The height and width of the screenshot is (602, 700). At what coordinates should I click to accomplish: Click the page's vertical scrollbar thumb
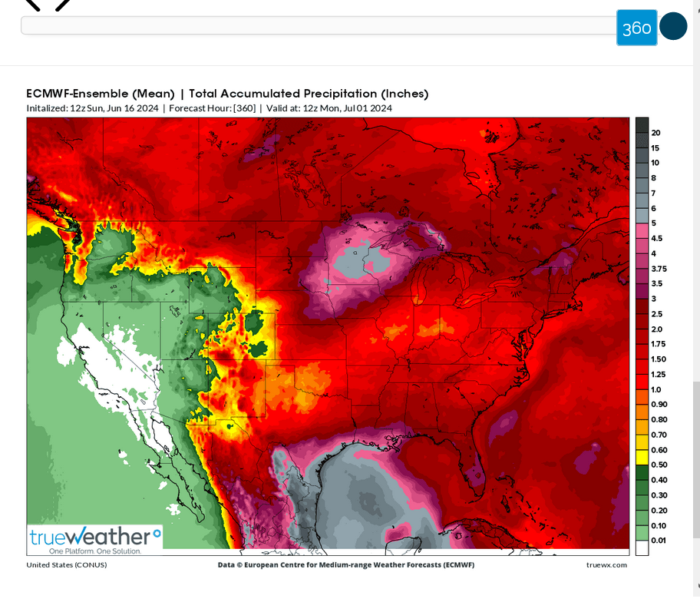click(x=696, y=460)
